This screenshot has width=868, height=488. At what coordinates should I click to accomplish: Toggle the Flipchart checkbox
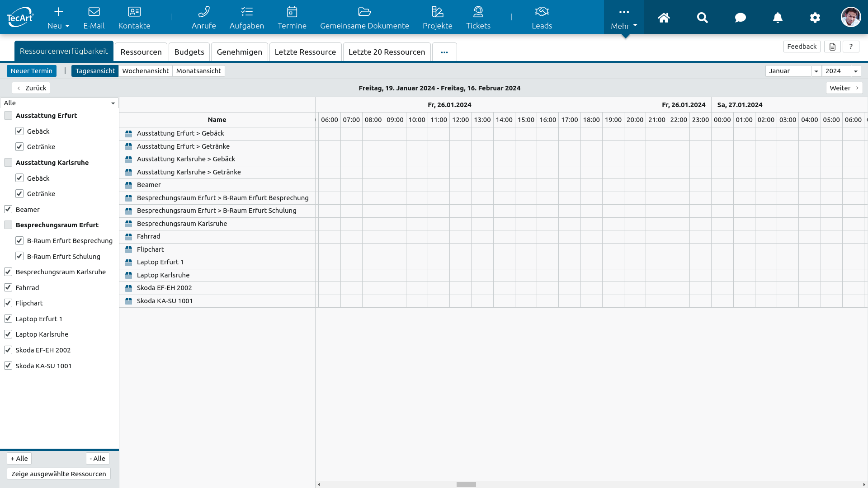pos(8,303)
